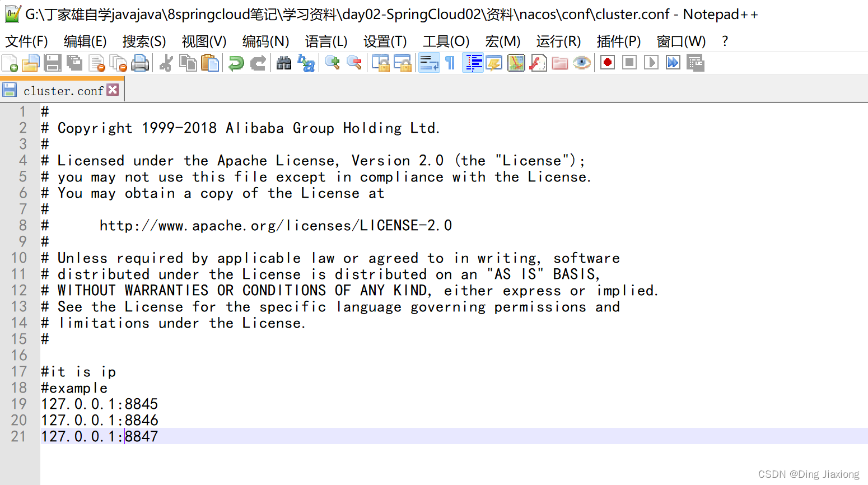Toggle the indent guide button
Image resolution: width=868 pixels, height=485 pixels.
click(473, 63)
